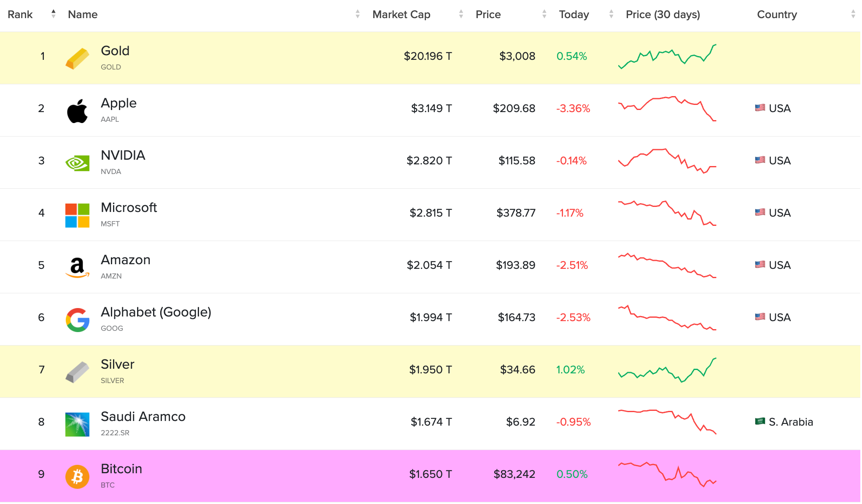Click Silver's 1.02% daily change
The image size is (862, 504).
point(570,370)
